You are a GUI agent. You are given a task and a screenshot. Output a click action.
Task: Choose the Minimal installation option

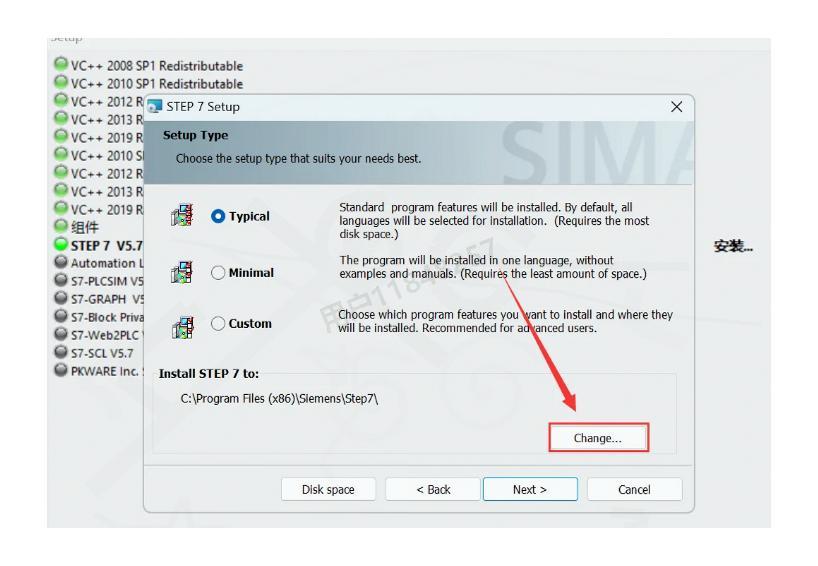218,272
